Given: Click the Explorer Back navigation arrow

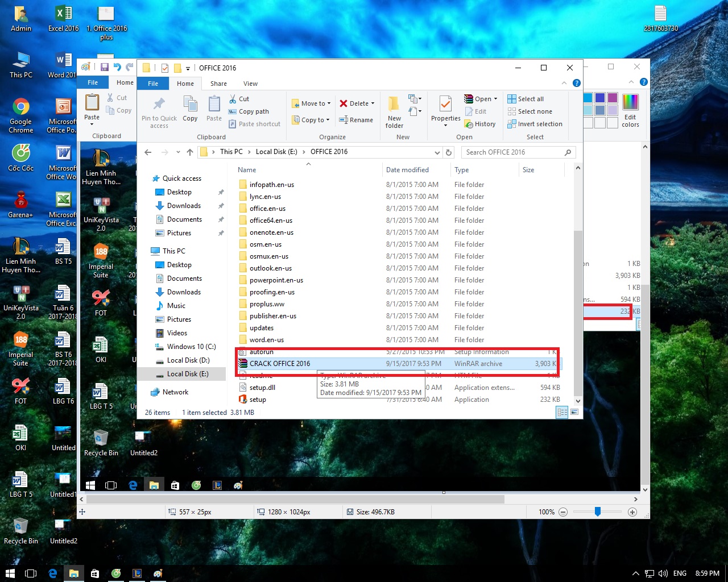Looking at the screenshot, I should (148, 152).
